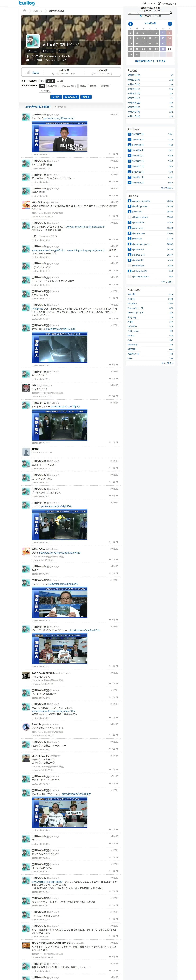Open the Stats link

[x=35, y=72]
